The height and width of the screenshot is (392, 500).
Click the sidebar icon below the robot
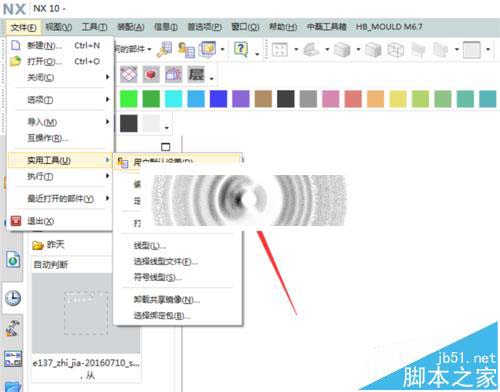[x=13, y=359]
